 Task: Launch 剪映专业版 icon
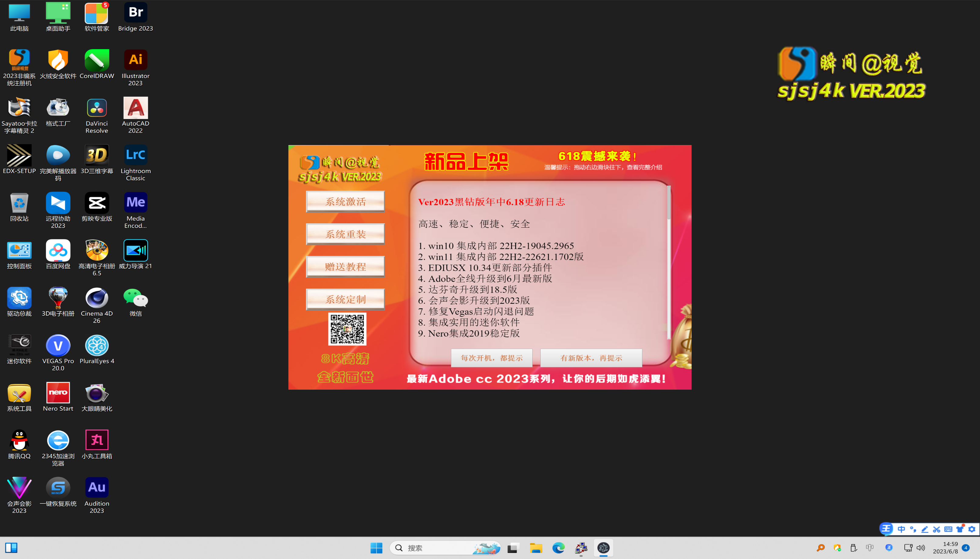tap(97, 207)
